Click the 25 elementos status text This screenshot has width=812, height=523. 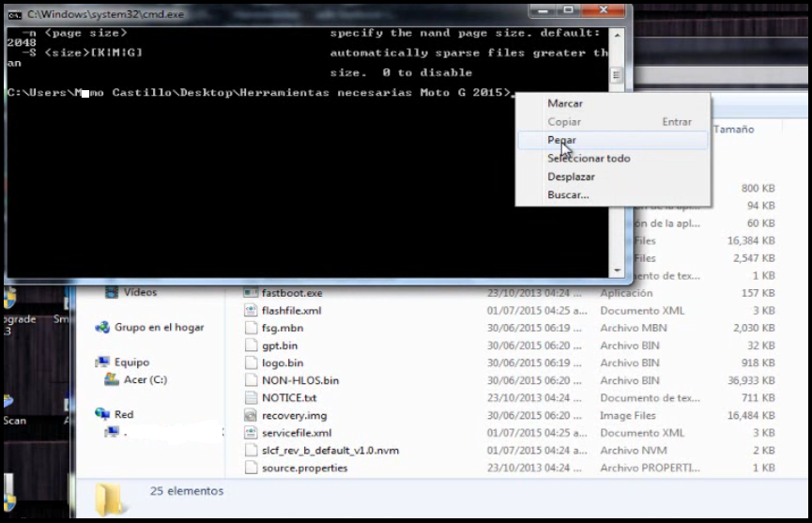187,491
